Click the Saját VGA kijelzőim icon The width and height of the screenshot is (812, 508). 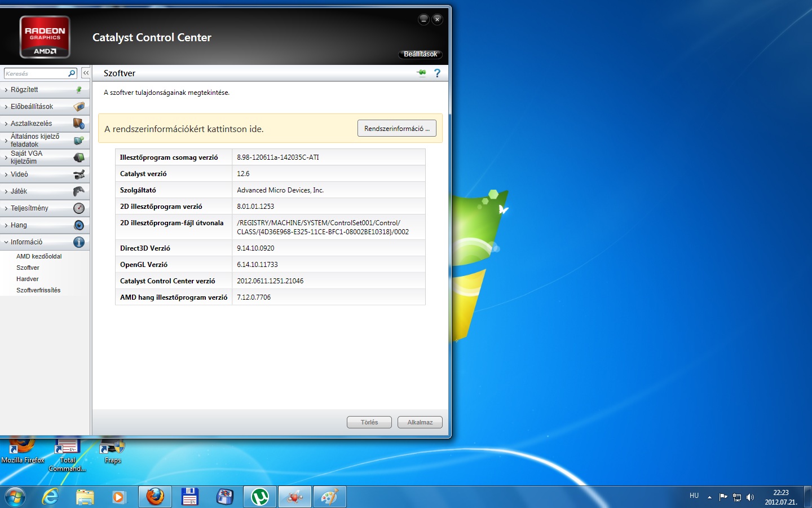(x=79, y=157)
